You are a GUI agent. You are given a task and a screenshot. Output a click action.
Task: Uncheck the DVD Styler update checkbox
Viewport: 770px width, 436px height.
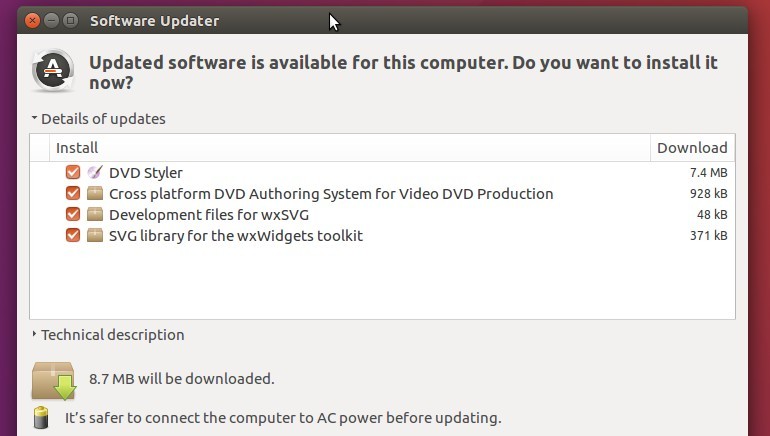click(x=73, y=172)
